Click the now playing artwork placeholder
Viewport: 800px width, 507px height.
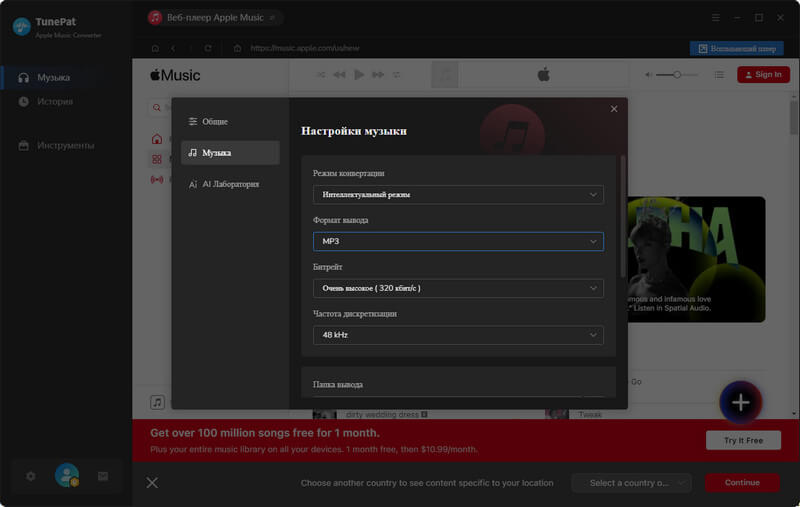pos(445,75)
